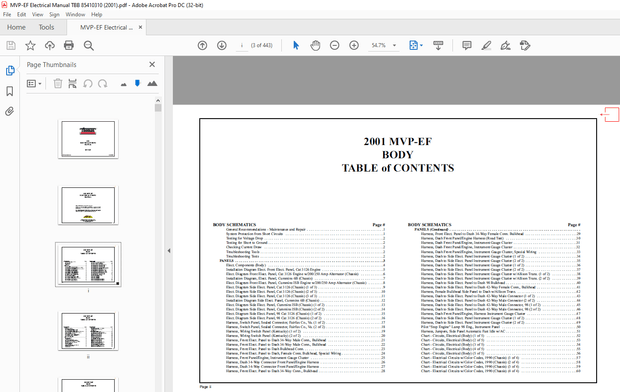Click the TABLE of CONTENTS heading
The image size is (620, 392).
tap(398, 168)
